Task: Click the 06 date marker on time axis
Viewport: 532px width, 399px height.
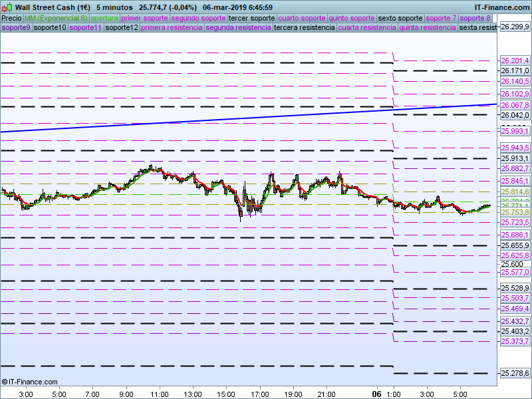Action: 376,394
